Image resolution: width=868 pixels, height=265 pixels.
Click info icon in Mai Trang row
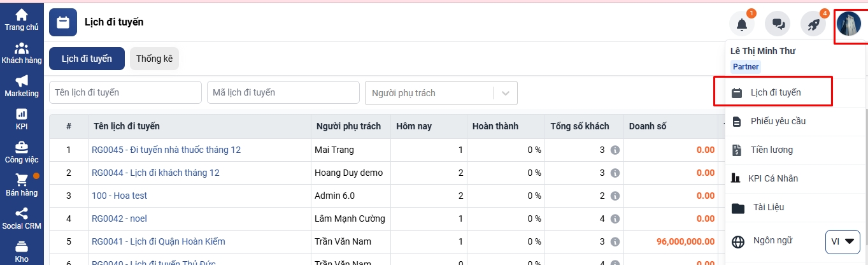(615, 150)
